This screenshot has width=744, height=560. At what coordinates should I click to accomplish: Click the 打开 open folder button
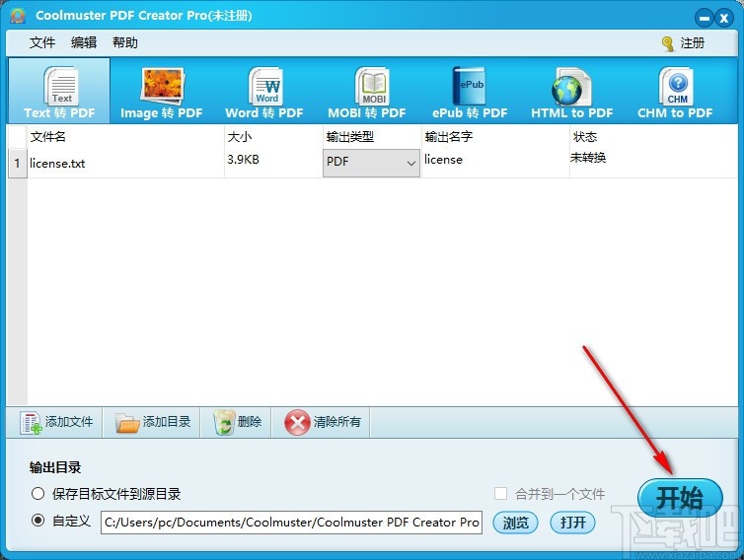(572, 523)
